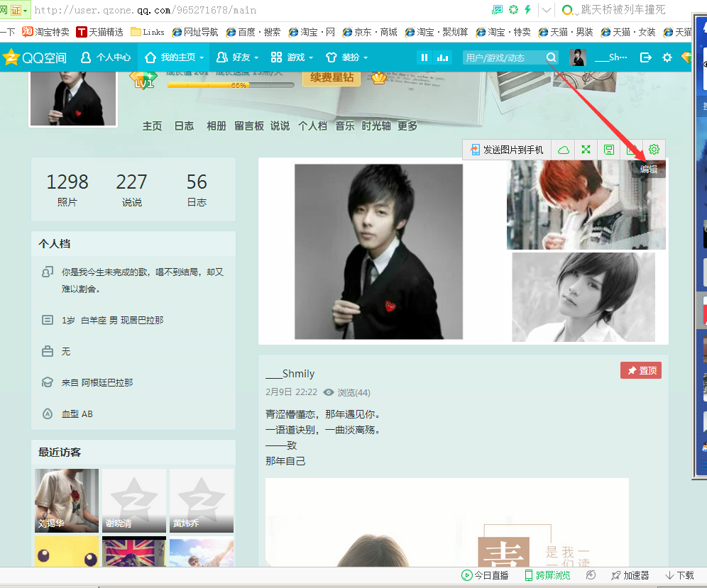Click the logout exit icon
The height and width of the screenshot is (588, 707).
(645, 57)
